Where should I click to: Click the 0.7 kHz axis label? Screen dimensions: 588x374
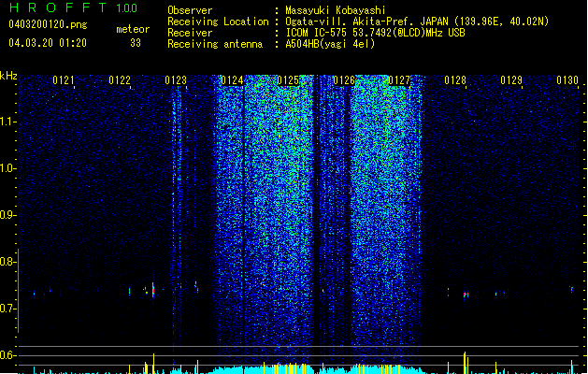click(8, 309)
